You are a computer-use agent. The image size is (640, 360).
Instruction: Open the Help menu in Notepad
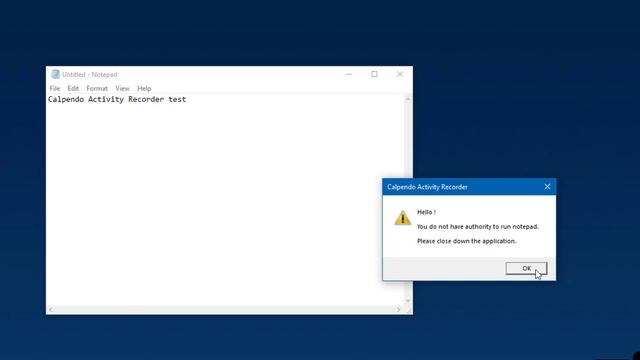144,88
